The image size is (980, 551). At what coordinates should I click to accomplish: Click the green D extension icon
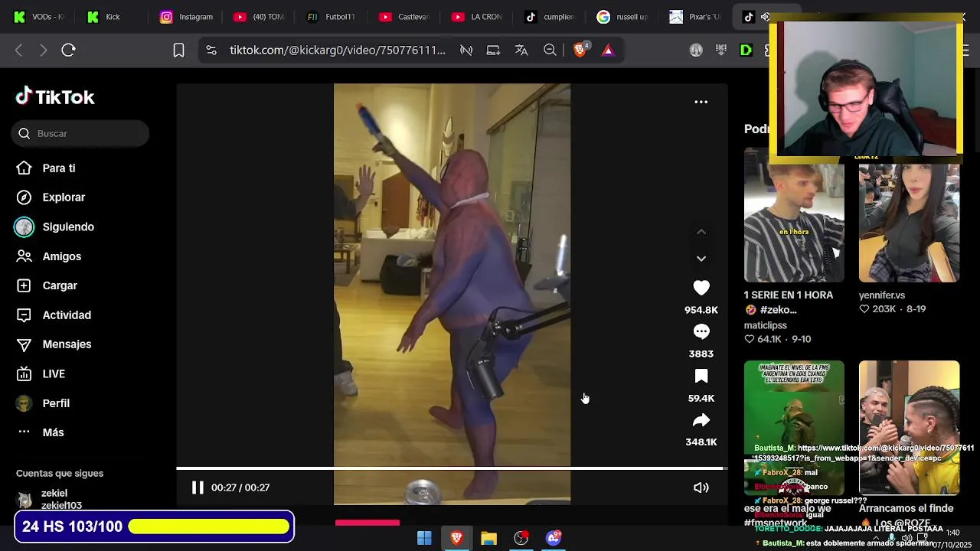point(746,51)
